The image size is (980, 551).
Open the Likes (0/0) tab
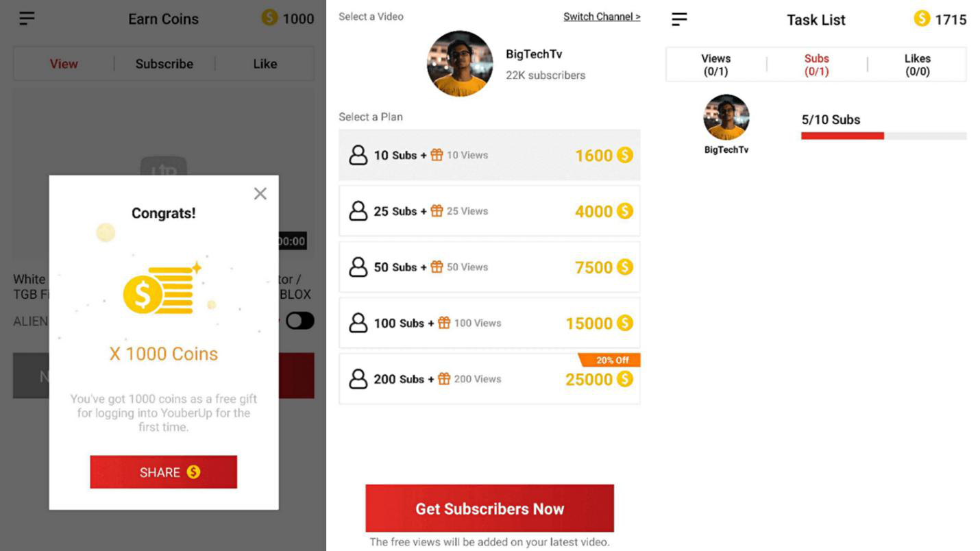(x=917, y=64)
